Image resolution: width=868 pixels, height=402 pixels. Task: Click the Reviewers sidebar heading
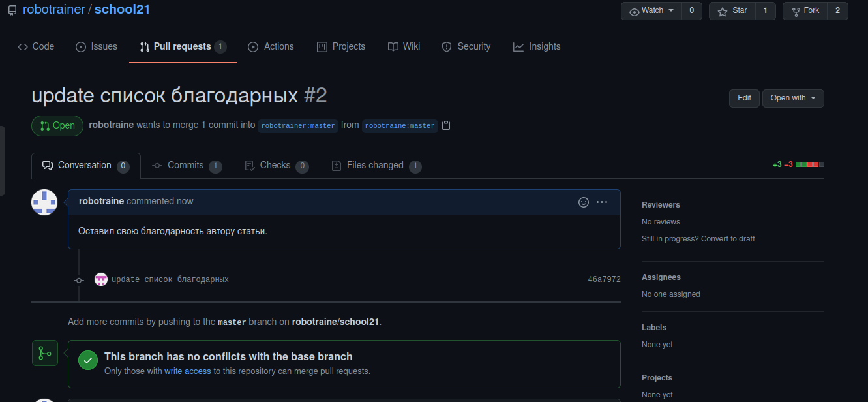pos(661,205)
